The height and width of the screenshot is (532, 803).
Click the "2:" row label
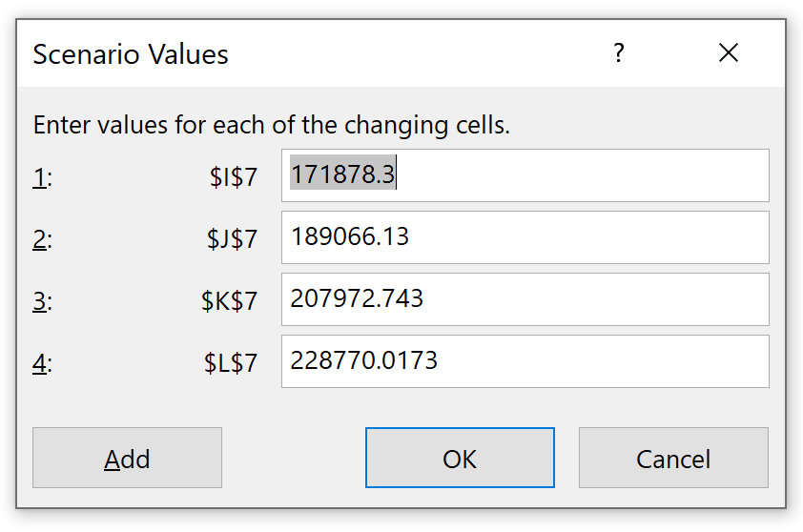43,238
